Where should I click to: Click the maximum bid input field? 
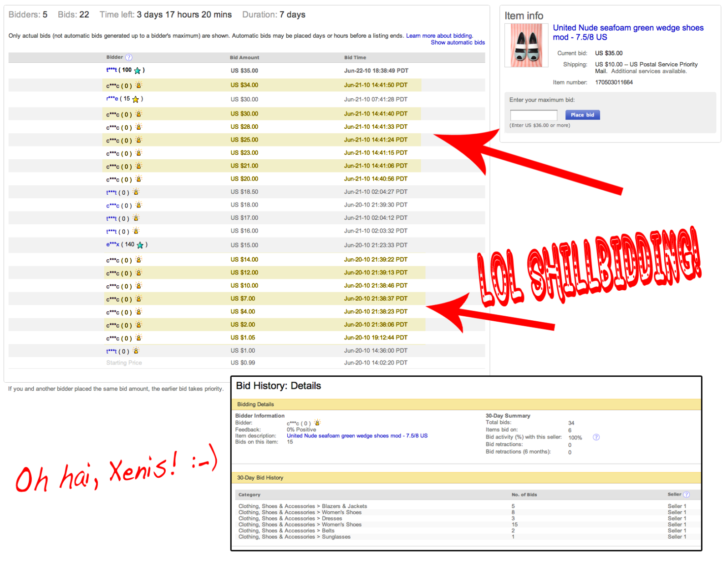tap(533, 115)
